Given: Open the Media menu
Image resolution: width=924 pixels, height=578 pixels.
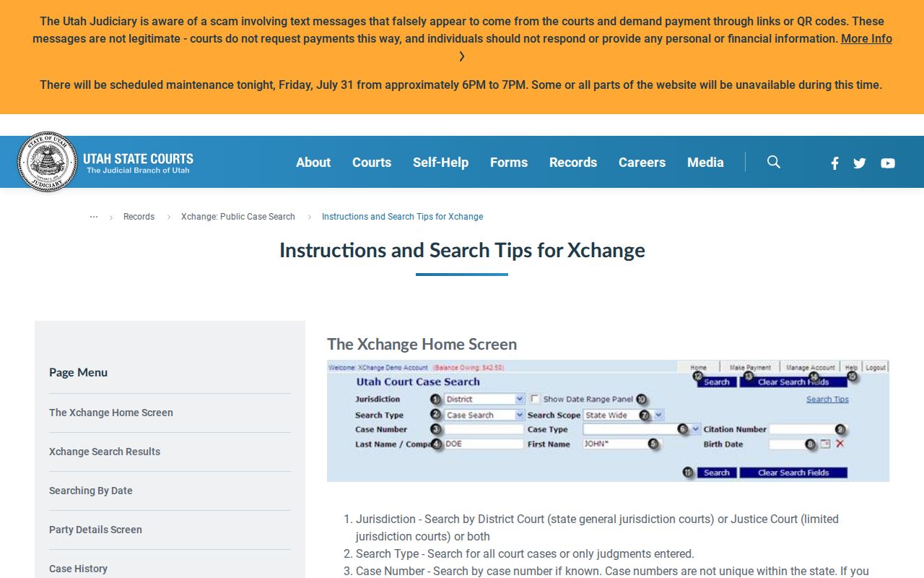Looking at the screenshot, I should coord(705,163).
